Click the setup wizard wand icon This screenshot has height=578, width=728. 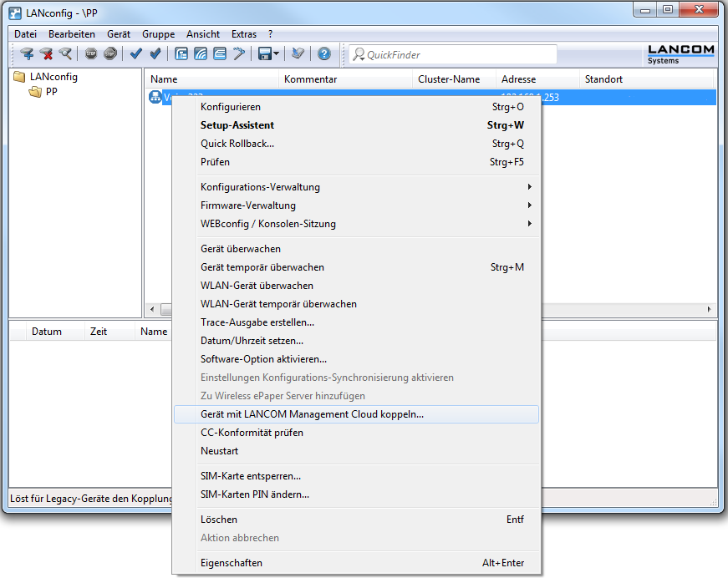(x=239, y=54)
